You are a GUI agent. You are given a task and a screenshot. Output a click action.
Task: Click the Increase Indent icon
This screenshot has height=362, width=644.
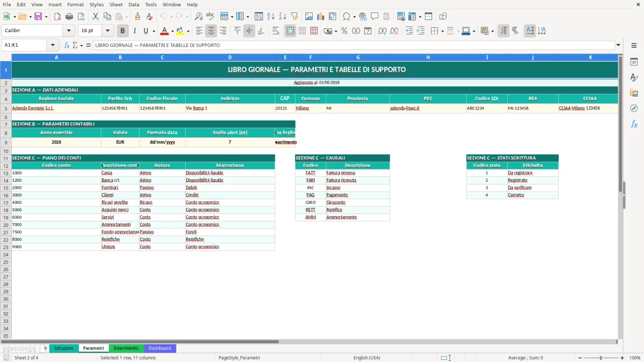coord(409,31)
